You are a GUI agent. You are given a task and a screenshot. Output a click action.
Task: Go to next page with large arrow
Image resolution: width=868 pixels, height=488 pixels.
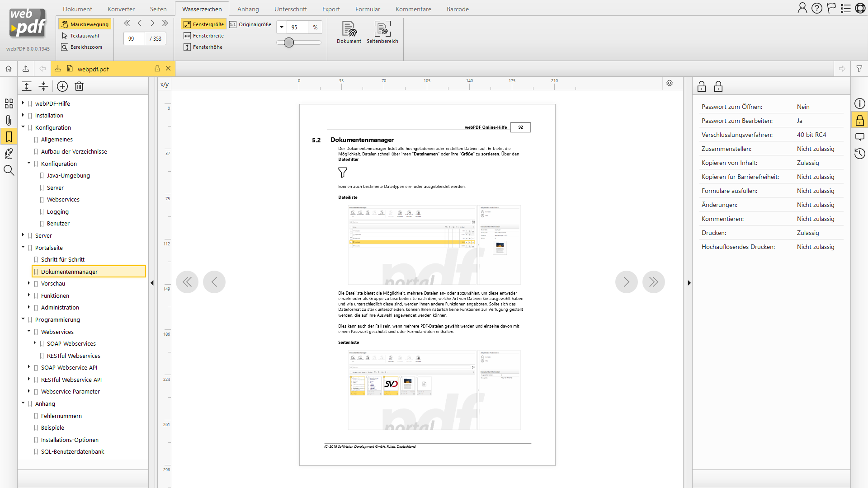626,282
